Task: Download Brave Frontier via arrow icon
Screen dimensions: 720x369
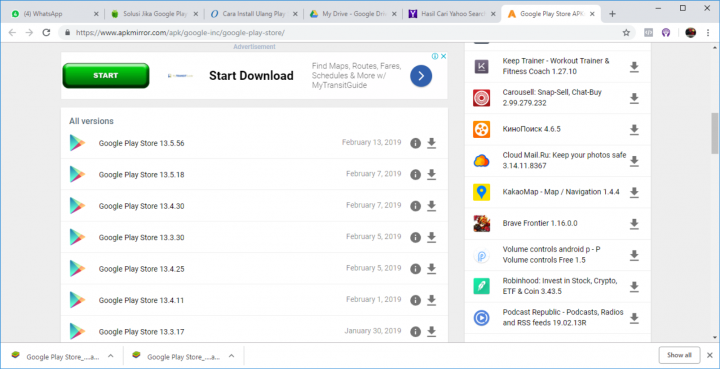Action: 634,224
